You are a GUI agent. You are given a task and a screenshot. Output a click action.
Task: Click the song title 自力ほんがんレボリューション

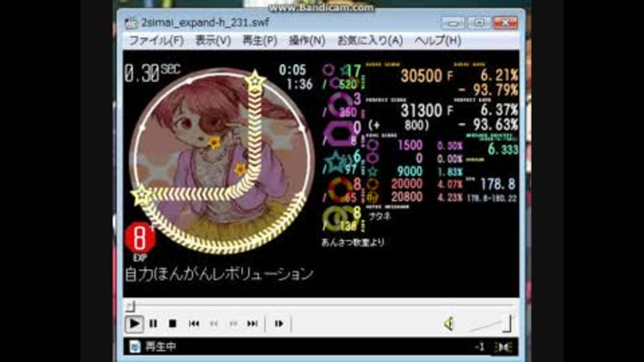pos(219,274)
